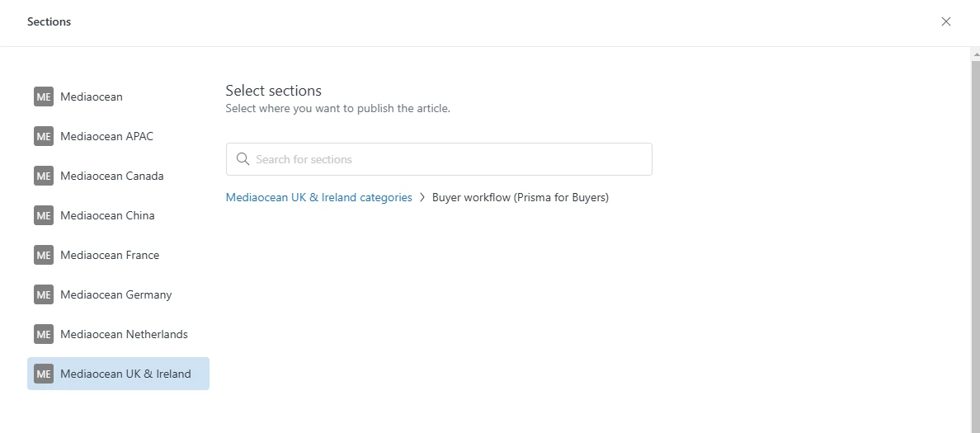Select the highlighted Mediaocean UK & Ireland brand

[125, 374]
